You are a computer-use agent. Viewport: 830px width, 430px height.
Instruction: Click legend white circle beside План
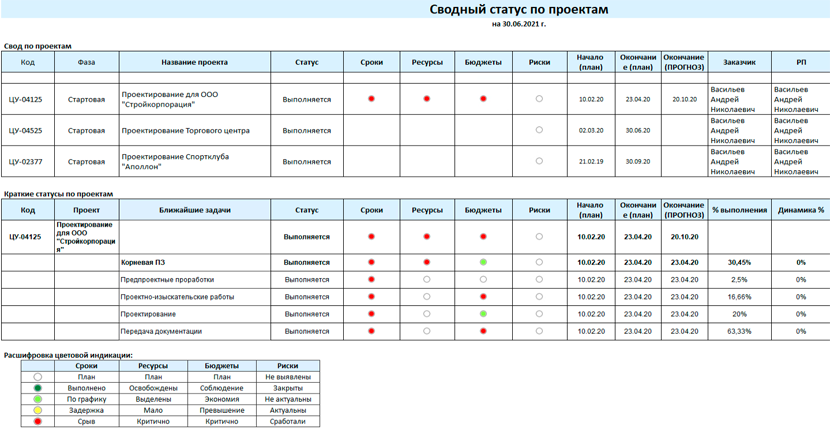38,377
